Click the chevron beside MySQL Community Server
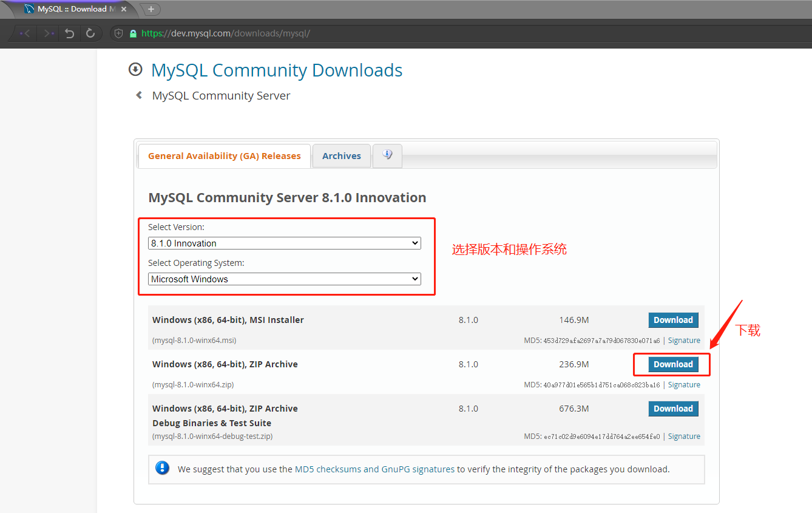This screenshot has height=513, width=812. (138, 95)
